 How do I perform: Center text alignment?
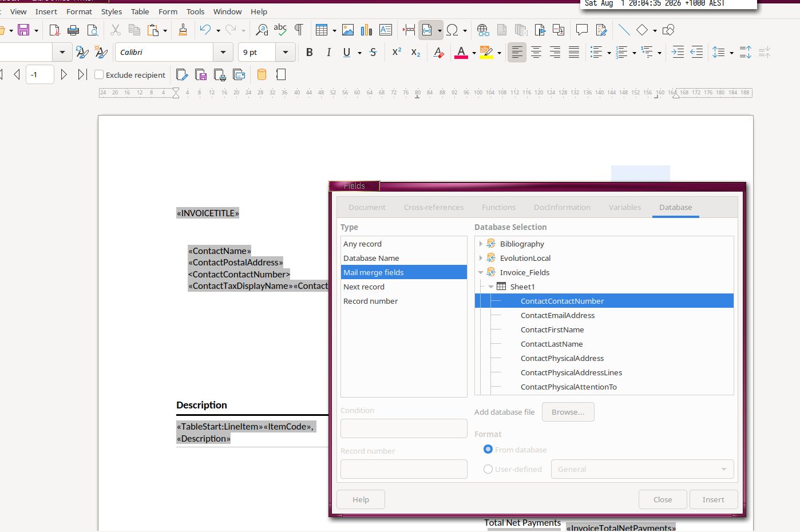click(x=536, y=52)
